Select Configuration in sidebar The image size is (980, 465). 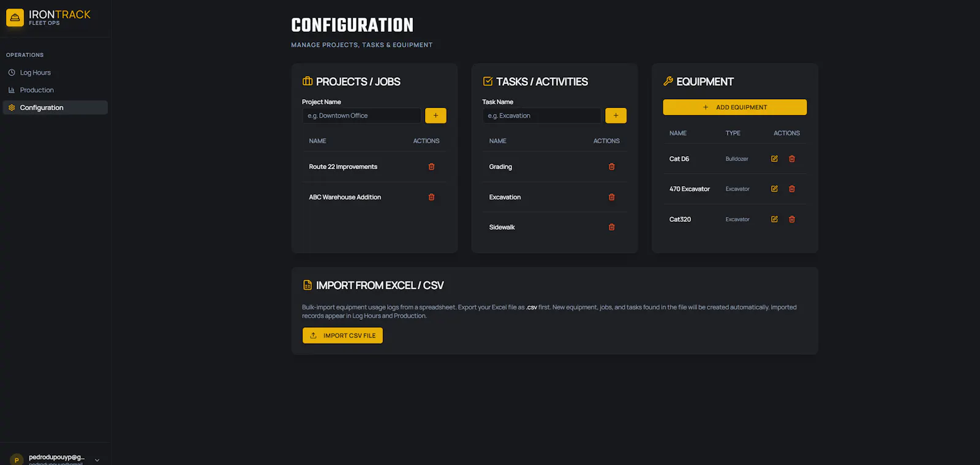pyautogui.click(x=55, y=107)
